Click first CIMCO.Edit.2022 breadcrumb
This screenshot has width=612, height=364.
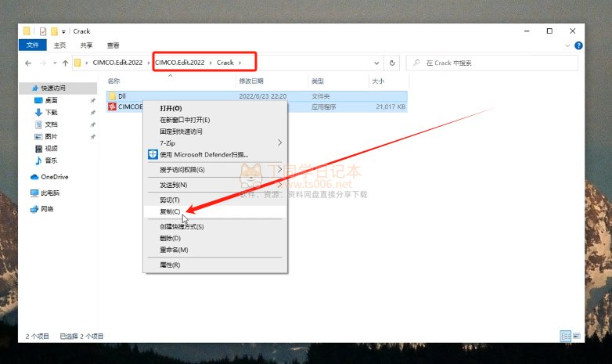tap(117, 63)
